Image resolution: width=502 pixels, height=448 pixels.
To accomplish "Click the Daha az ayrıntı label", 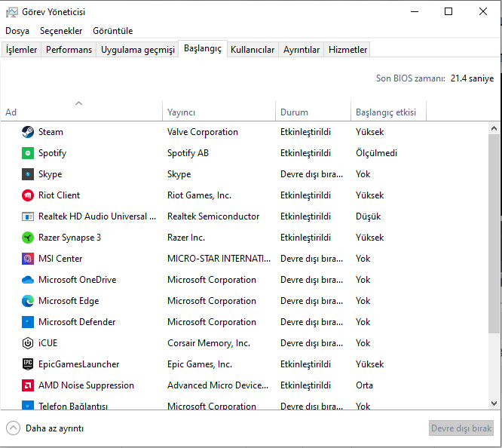I will coord(55,428).
